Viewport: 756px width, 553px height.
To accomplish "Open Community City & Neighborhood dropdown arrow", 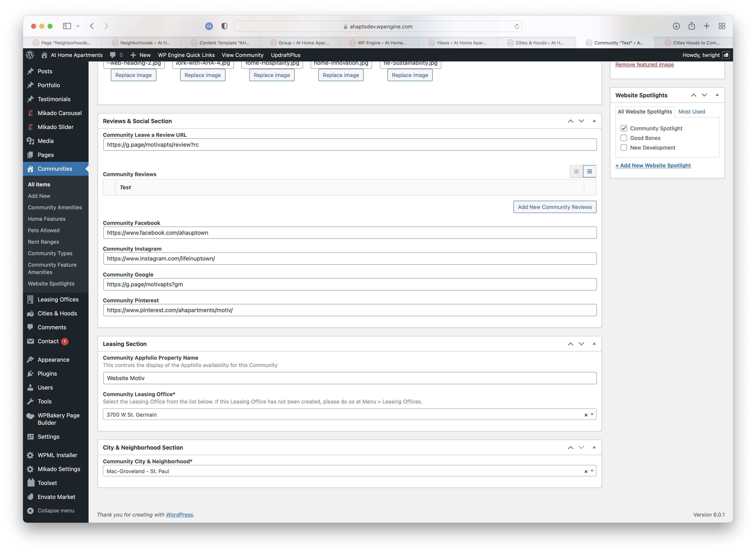I will pos(592,471).
